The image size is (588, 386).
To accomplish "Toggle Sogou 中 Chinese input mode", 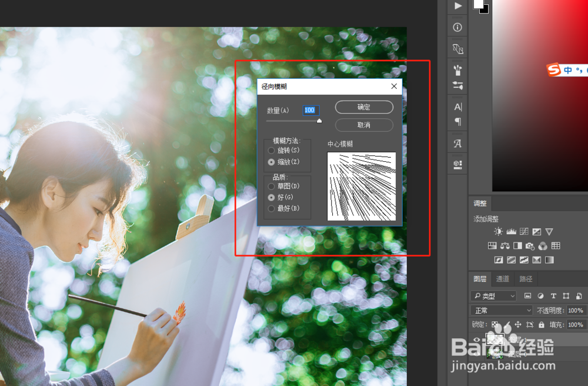I will pos(568,70).
